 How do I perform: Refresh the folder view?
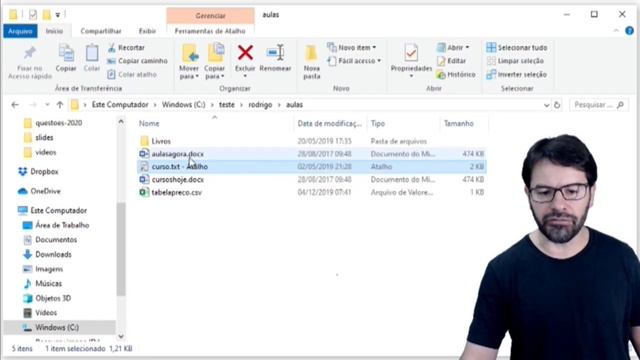(557, 105)
